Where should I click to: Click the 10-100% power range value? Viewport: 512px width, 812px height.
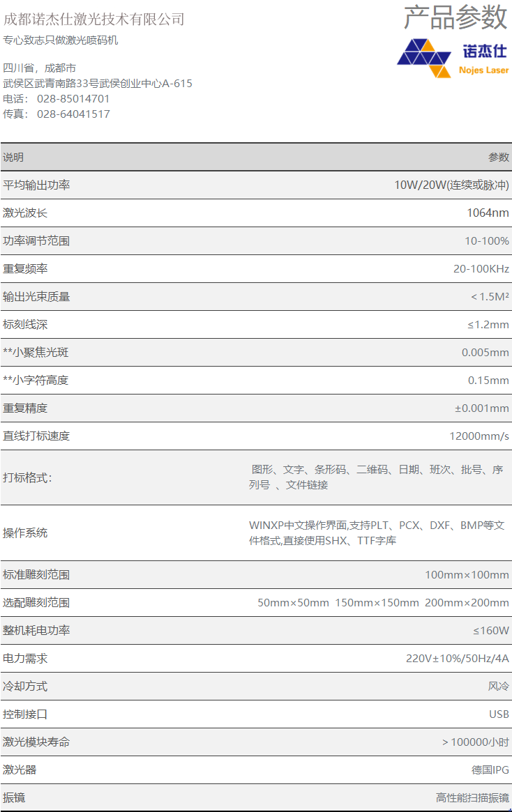click(x=487, y=241)
